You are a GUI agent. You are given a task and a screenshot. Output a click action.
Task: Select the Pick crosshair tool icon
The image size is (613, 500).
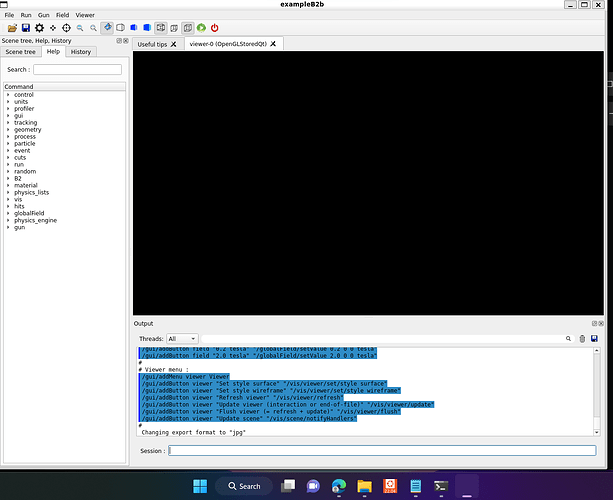click(66, 28)
